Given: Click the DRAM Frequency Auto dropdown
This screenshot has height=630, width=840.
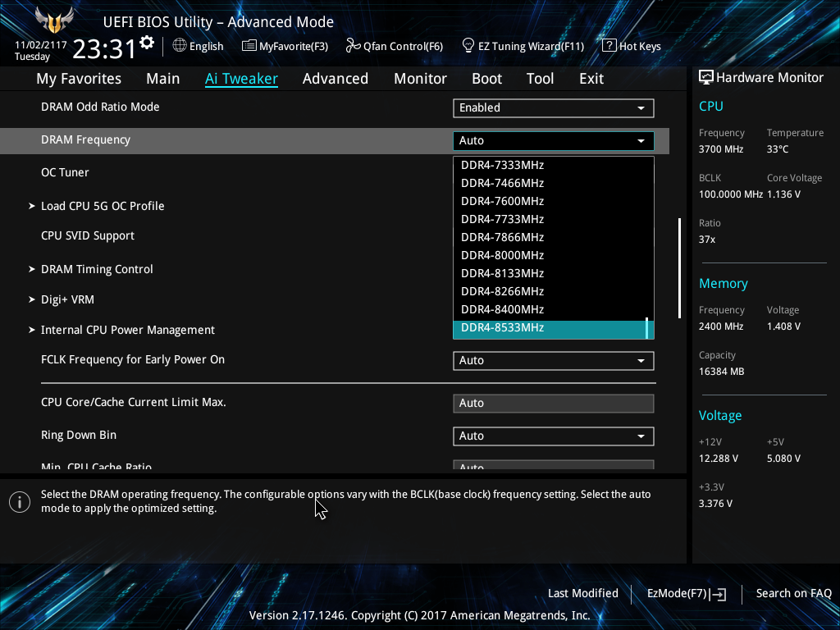Looking at the screenshot, I should pos(554,141).
